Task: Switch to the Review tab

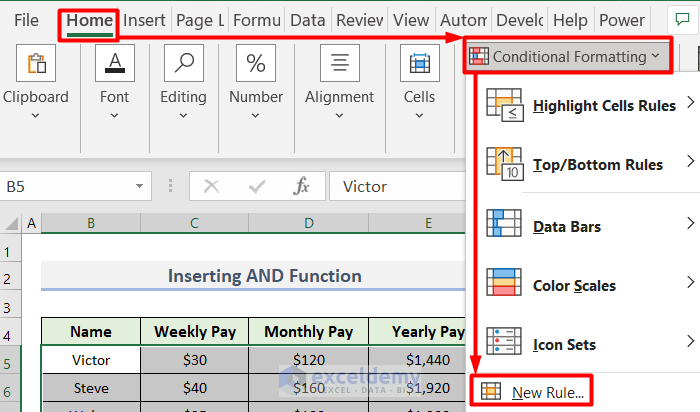Action: 359,20
